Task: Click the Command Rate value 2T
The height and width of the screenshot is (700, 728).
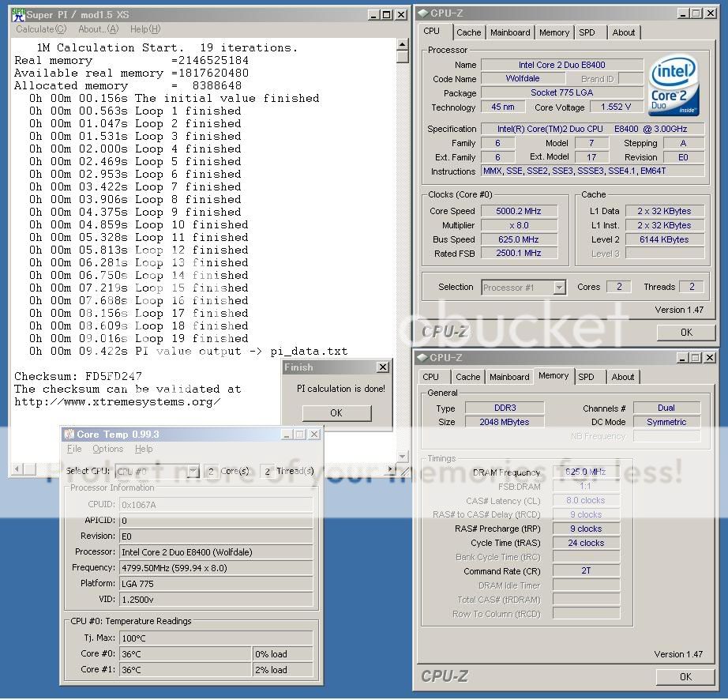Action: [x=586, y=570]
